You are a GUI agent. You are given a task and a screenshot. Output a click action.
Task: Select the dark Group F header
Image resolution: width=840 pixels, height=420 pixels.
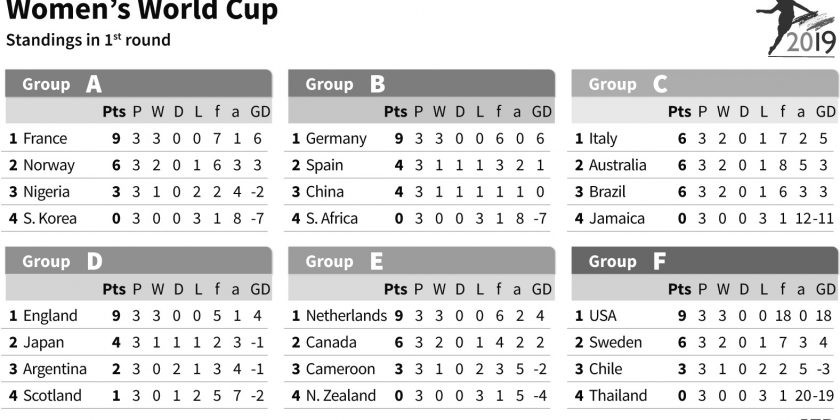(704, 262)
